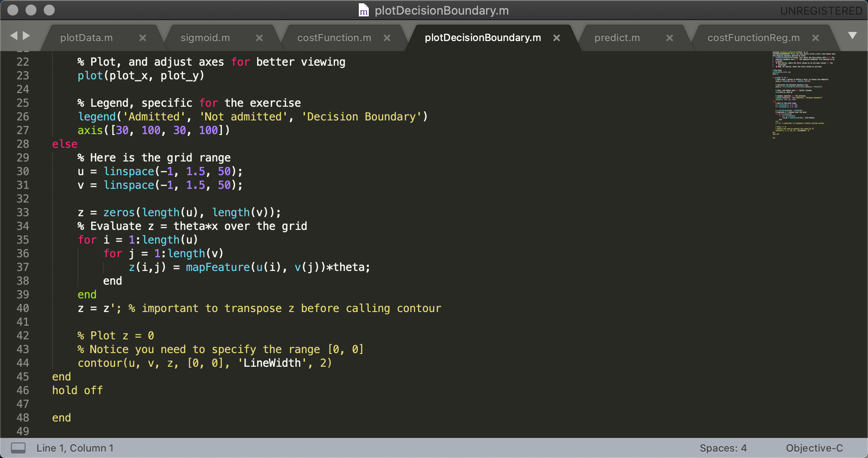The width and height of the screenshot is (868, 458).
Task: Click line number 28 in the gutter
Action: [x=23, y=144]
